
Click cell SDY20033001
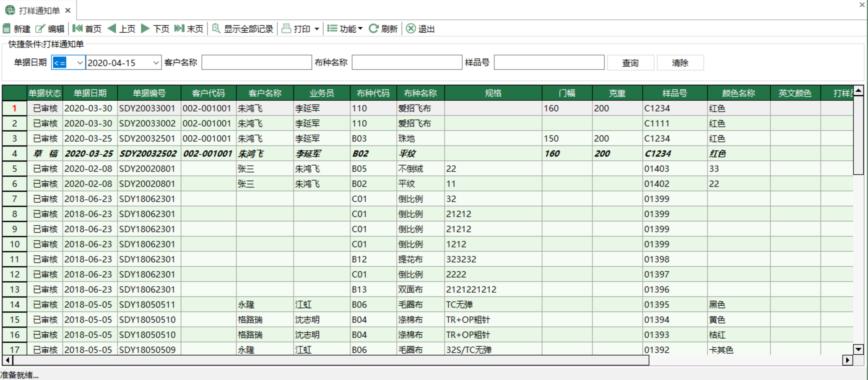pyautogui.click(x=149, y=108)
